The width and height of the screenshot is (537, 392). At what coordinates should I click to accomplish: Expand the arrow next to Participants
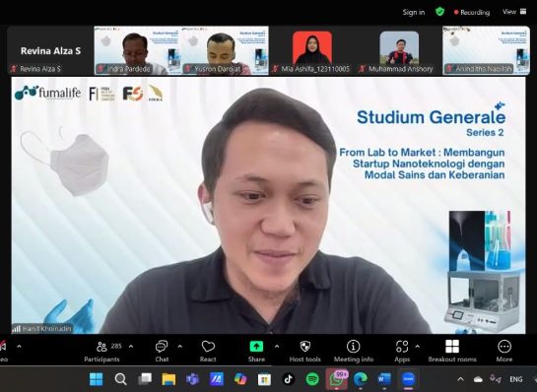[x=131, y=347]
